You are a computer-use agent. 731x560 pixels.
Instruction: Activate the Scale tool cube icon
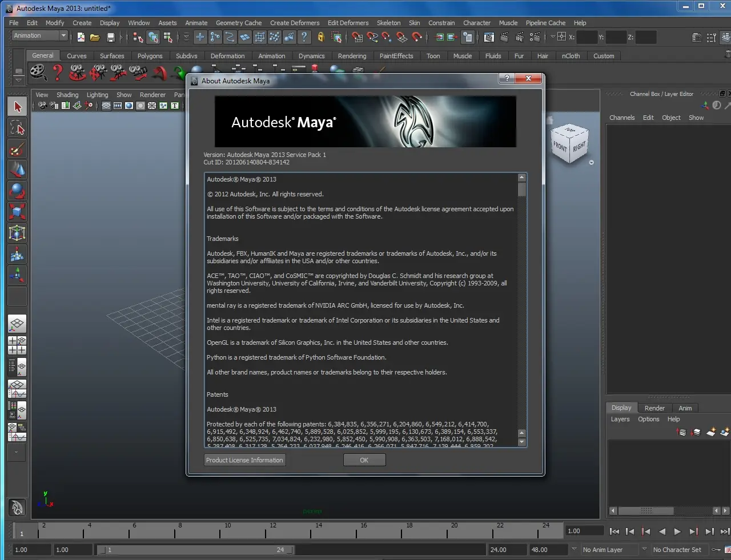click(17, 212)
